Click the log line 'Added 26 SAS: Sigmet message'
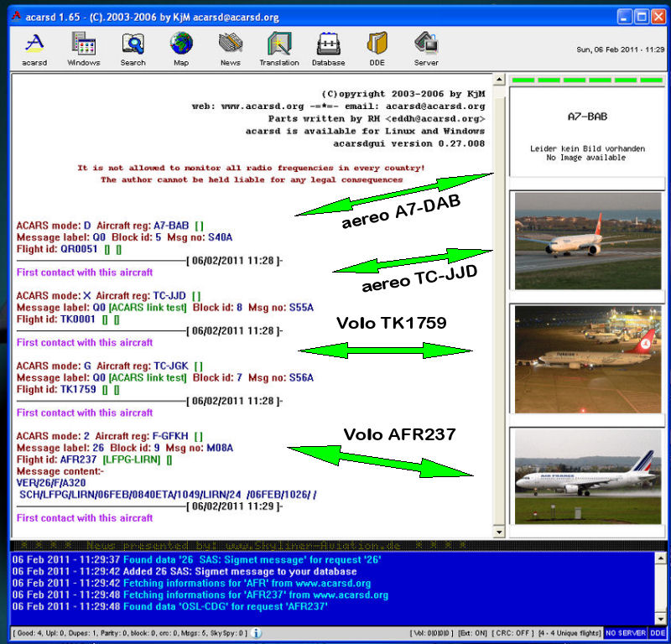 pyautogui.click(x=185, y=571)
